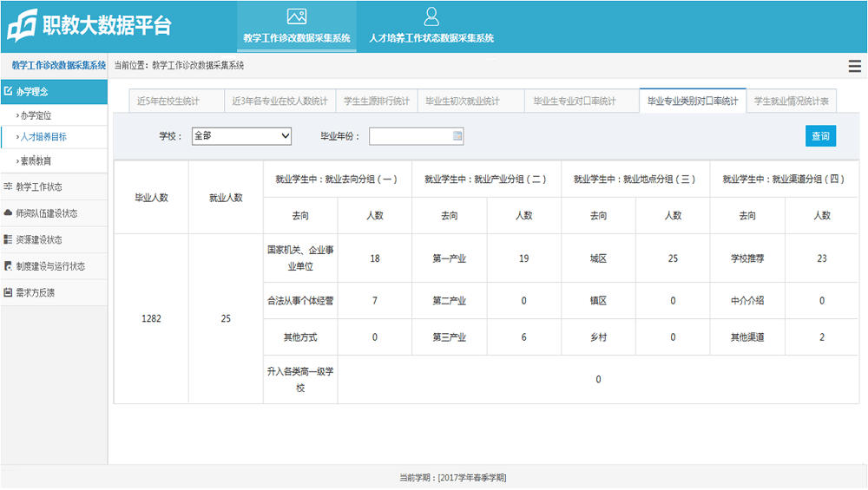The height and width of the screenshot is (490, 868).
Task: Click the 合法从事个体经营 cell
Action: click(x=300, y=301)
